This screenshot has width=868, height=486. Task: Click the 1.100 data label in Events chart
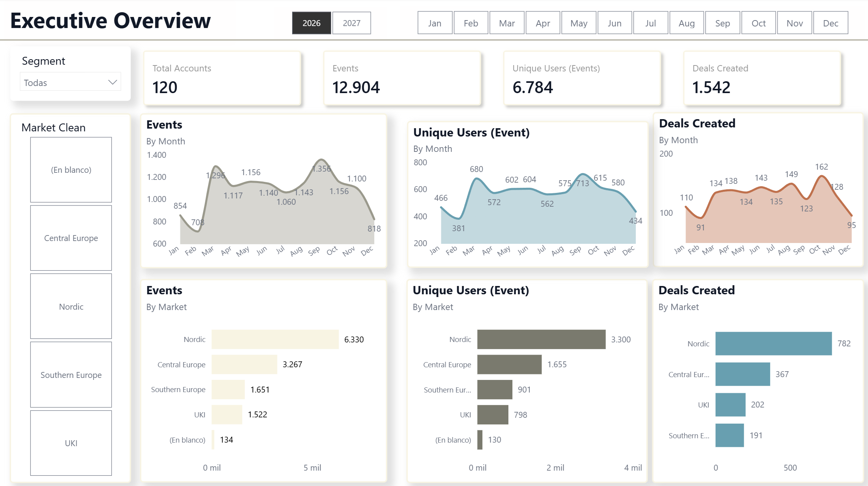click(x=357, y=178)
